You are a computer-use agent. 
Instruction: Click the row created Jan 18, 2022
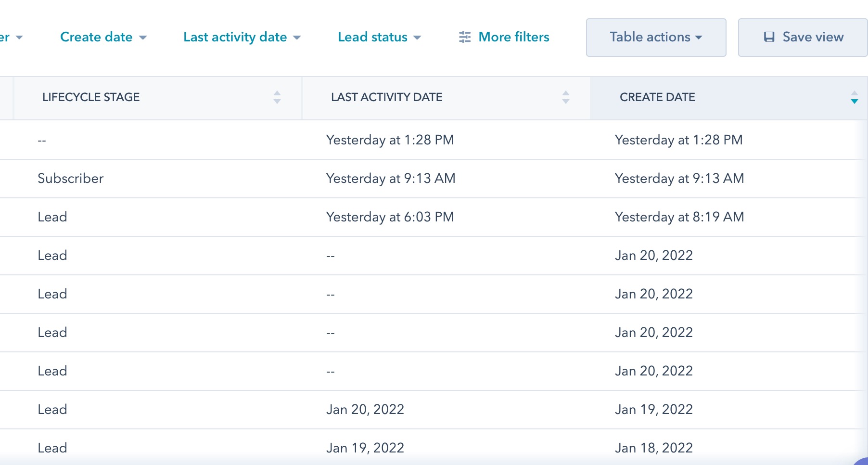click(x=653, y=448)
